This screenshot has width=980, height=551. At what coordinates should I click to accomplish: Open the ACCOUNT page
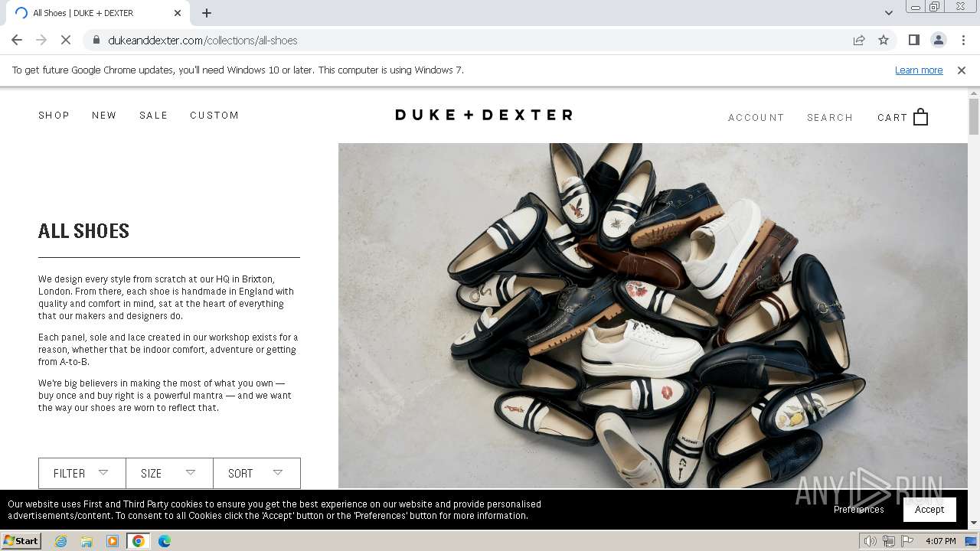point(756,118)
